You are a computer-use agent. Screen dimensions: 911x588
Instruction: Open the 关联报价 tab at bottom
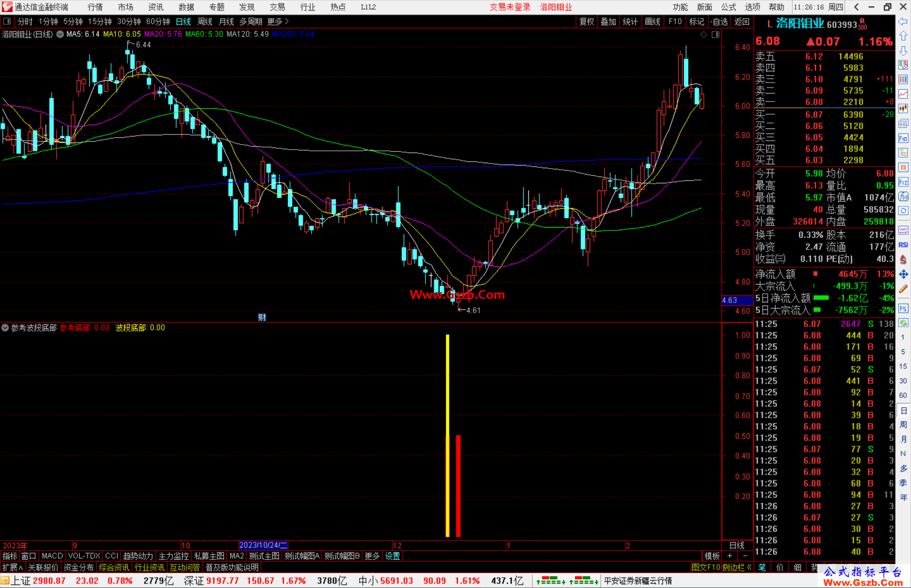click(43, 567)
